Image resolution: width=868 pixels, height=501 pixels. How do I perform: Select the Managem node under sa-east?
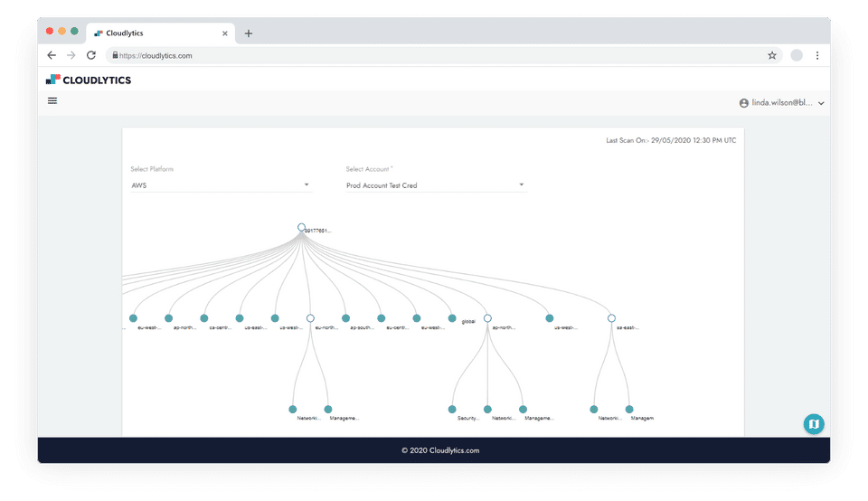point(629,410)
